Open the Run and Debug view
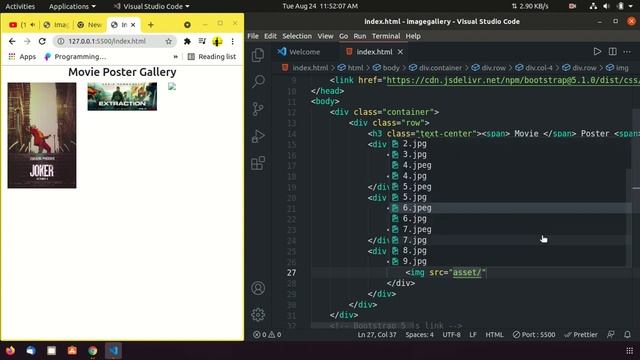The height and width of the screenshot is (360, 640). (x=258, y=136)
